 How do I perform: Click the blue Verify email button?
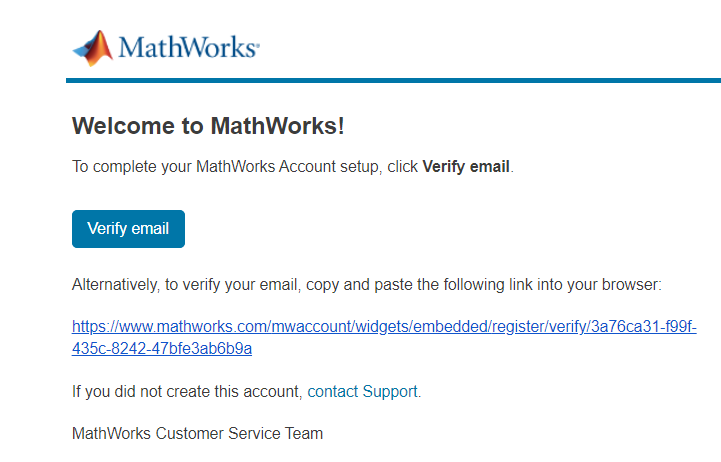coord(128,229)
